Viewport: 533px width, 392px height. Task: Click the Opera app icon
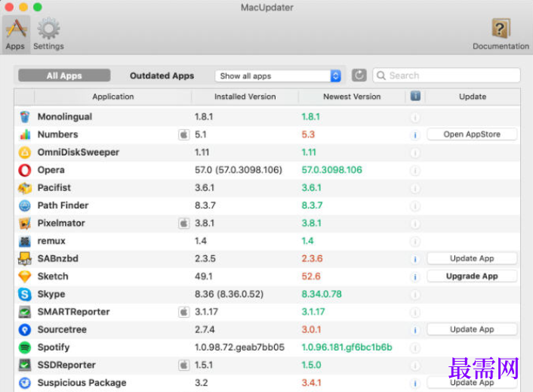pyautogui.click(x=25, y=170)
